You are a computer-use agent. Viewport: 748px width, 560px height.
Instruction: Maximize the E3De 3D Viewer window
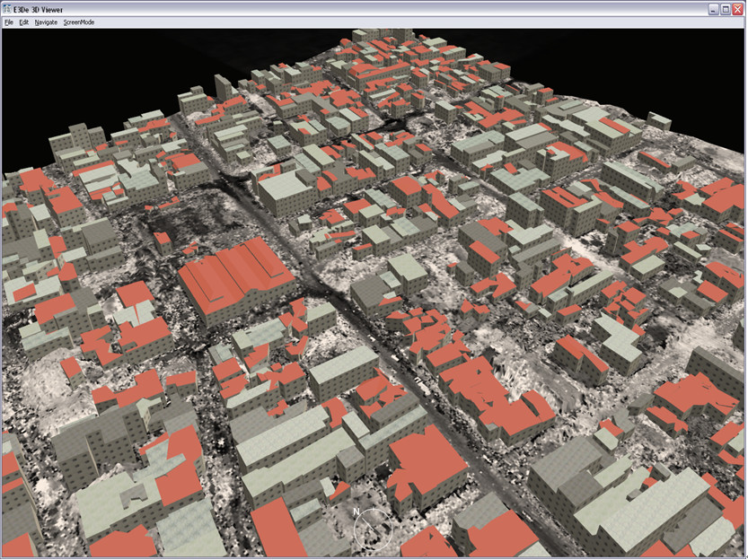click(726, 8)
